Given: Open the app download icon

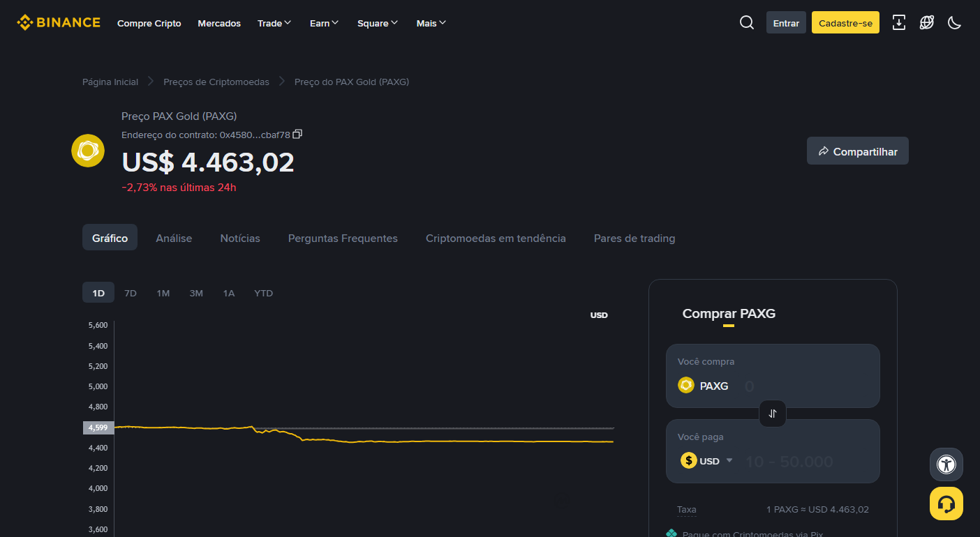Looking at the screenshot, I should tap(899, 22).
